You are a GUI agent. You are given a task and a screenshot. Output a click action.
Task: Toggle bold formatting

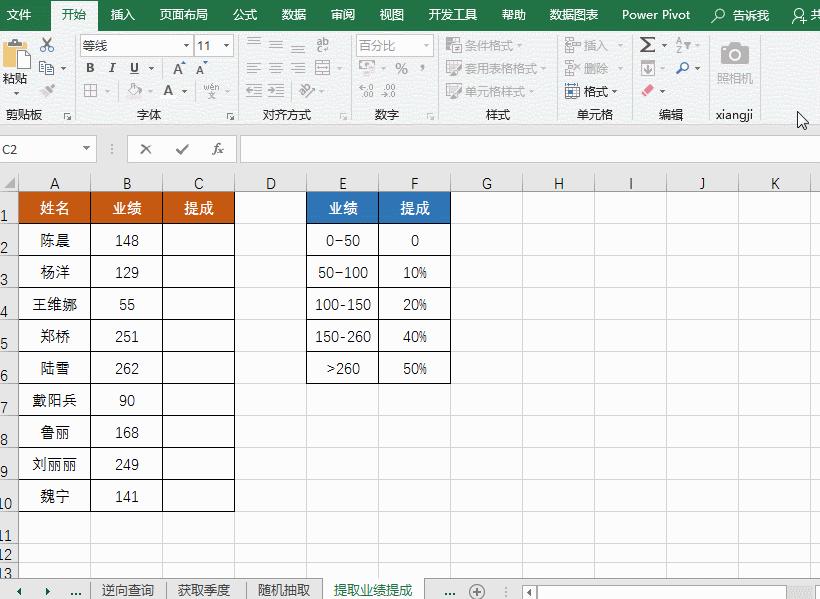pyautogui.click(x=90, y=68)
